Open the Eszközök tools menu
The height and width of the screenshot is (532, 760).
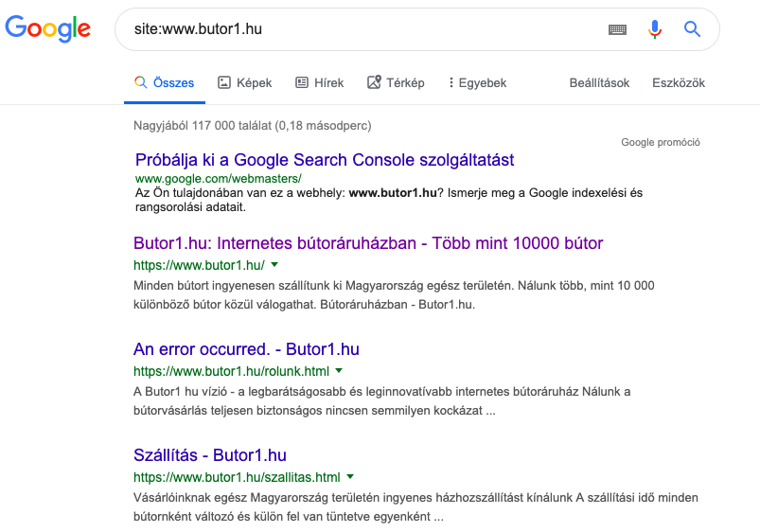679,83
